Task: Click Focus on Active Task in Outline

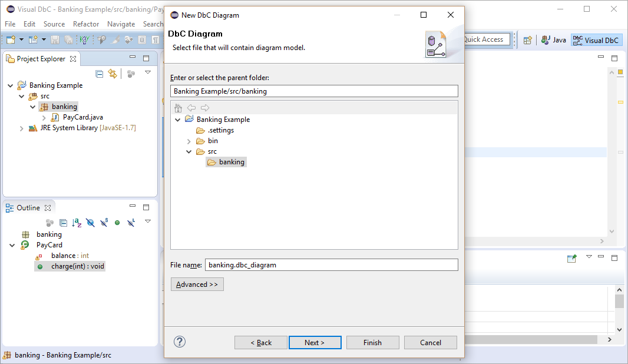Action: (49, 223)
